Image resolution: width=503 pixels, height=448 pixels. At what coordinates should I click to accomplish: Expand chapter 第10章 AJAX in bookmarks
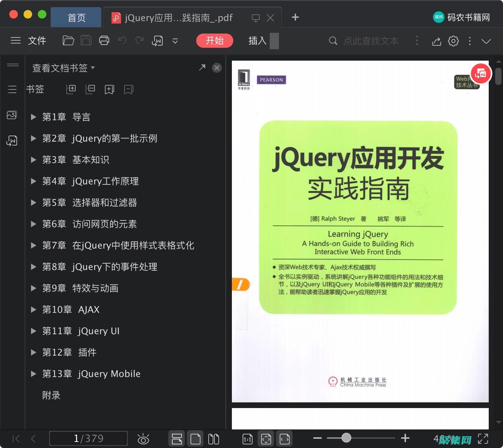pyautogui.click(x=34, y=310)
